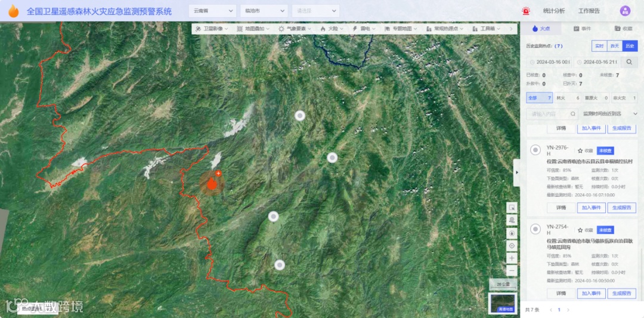Open the 云南省 province dropdown
This screenshot has width=644, height=318.
tap(212, 11)
